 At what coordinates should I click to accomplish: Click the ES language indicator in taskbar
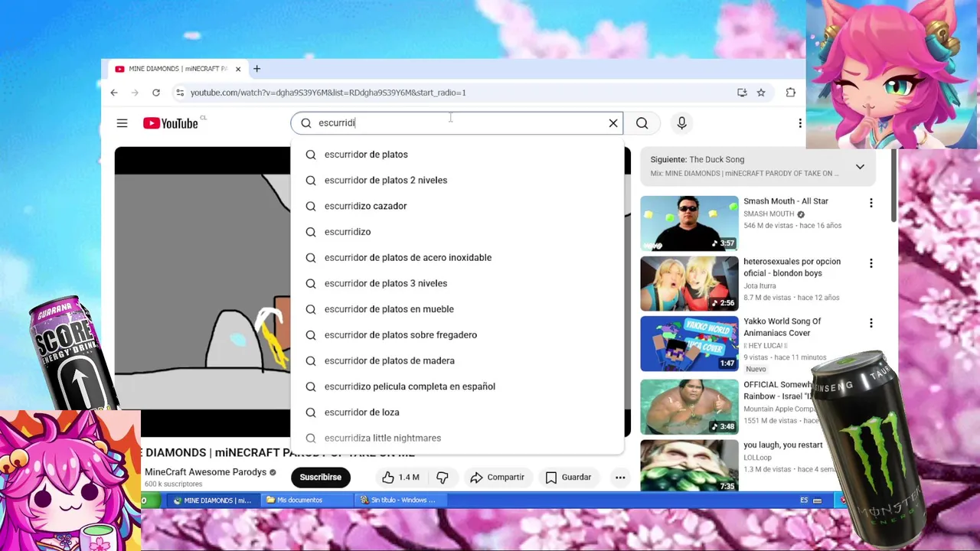pyautogui.click(x=804, y=500)
